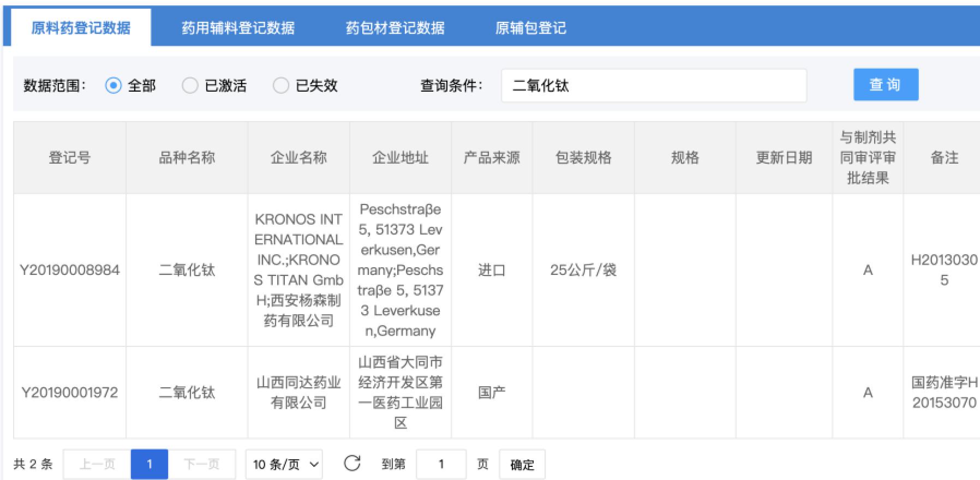Click the Peschstraße Leverkusen address cell
This screenshot has width=980, height=480.
[x=401, y=270]
